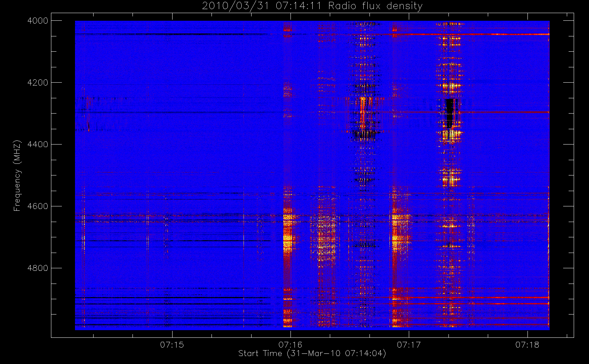
Task: Click the 07:15 time tick label
Action: 172,345
